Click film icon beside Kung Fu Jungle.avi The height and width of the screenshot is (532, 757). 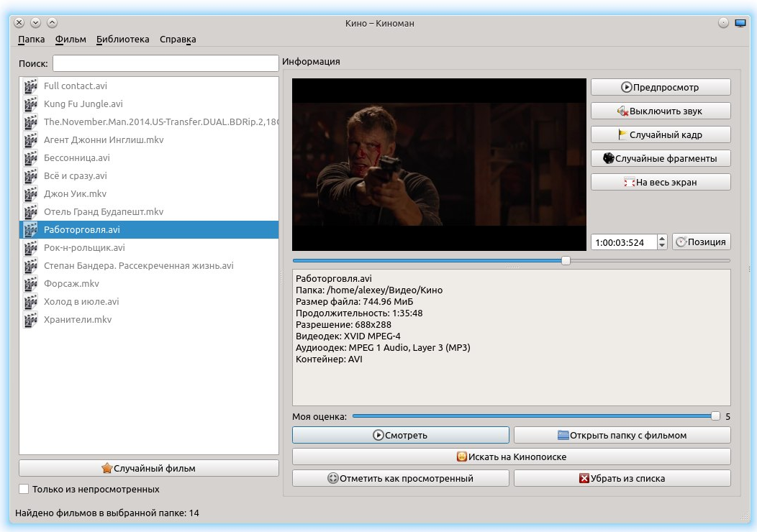pyautogui.click(x=30, y=104)
